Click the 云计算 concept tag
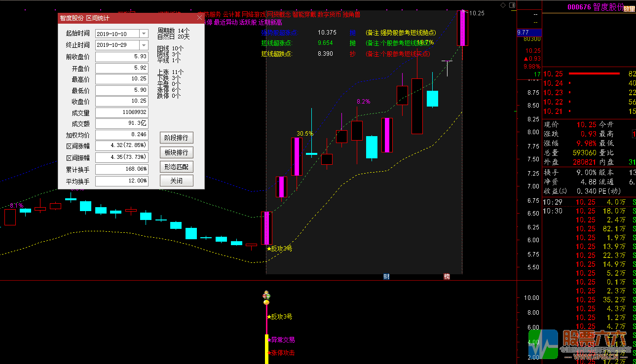The image size is (636, 364). pos(231,14)
